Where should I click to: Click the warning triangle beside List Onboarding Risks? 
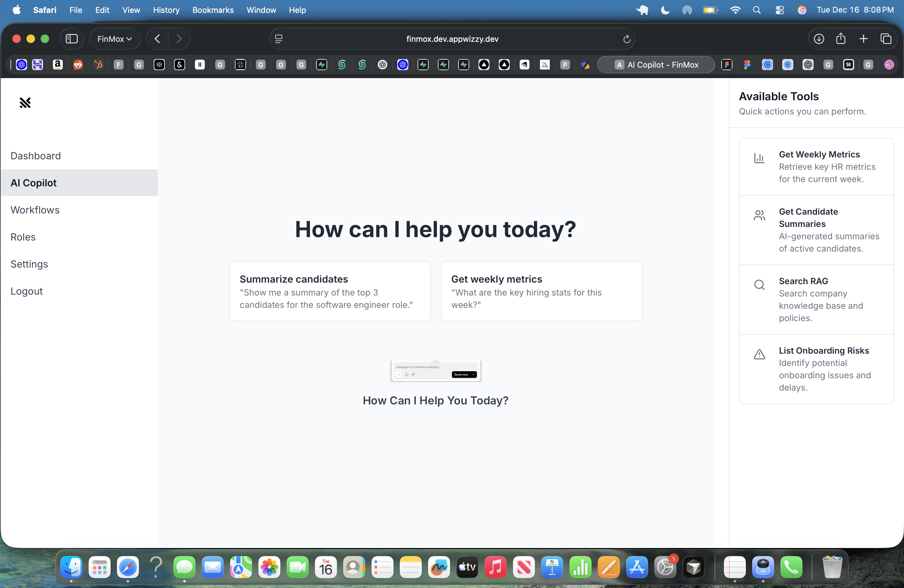pyautogui.click(x=759, y=354)
